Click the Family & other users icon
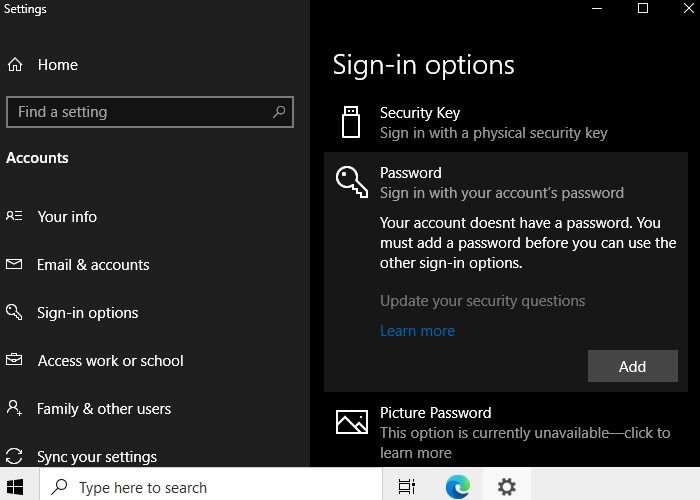700x500 pixels. click(x=14, y=408)
